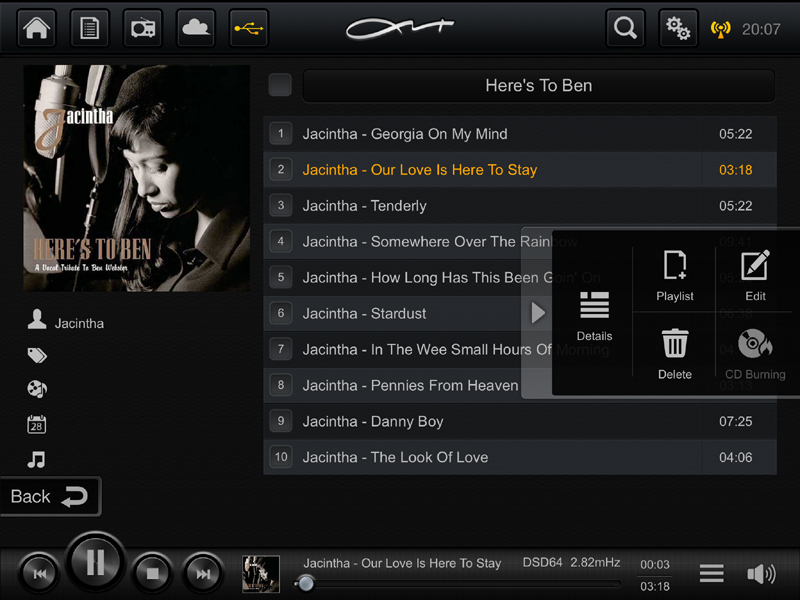Image resolution: width=800 pixels, height=600 pixels.
Task: Open the playlist document icon in top bar
Action: pyautogui.click(x=89, y=28)
